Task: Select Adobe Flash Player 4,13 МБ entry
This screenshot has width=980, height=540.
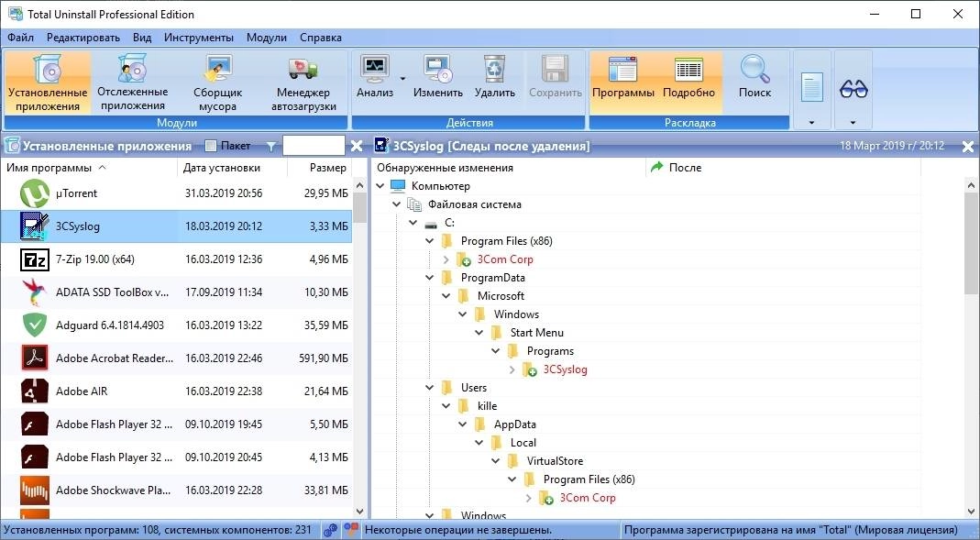Action: (176, 457)
